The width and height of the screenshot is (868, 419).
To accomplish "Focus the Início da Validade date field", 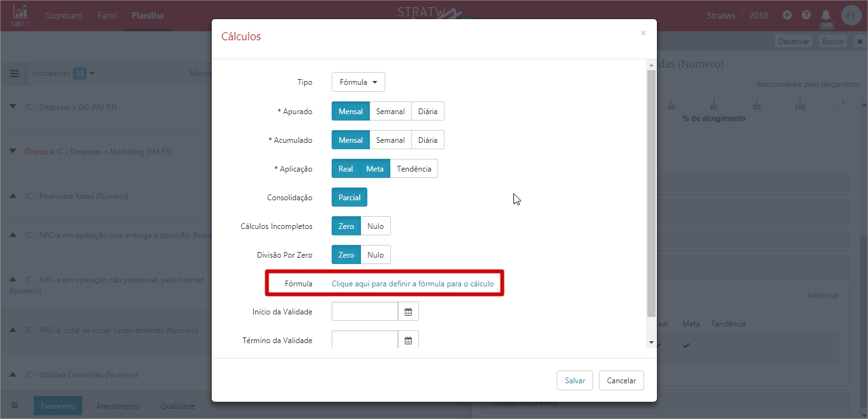I will tap(365, 312).
